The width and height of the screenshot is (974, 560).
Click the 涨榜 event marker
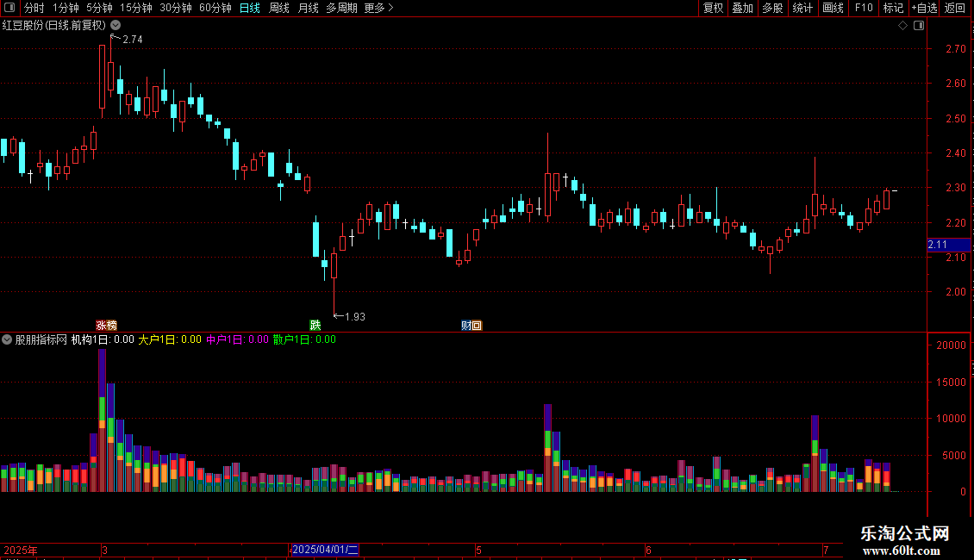[x=106, y=326]
